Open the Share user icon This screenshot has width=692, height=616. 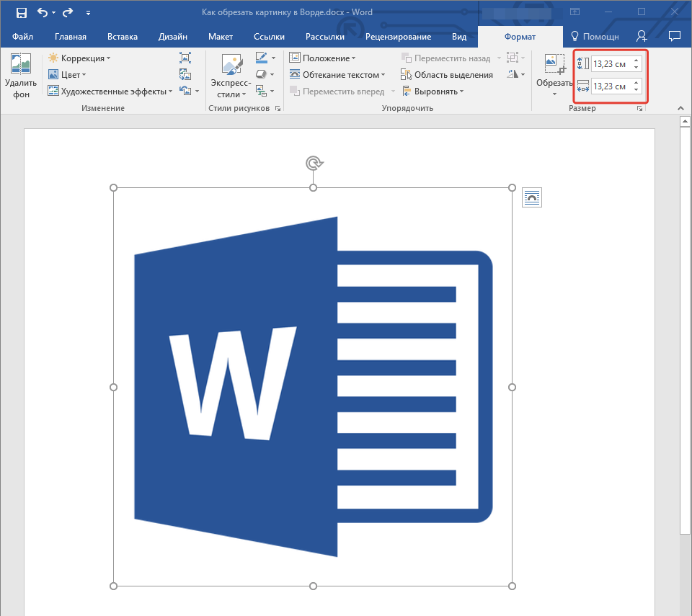click(x=642, y=36)
